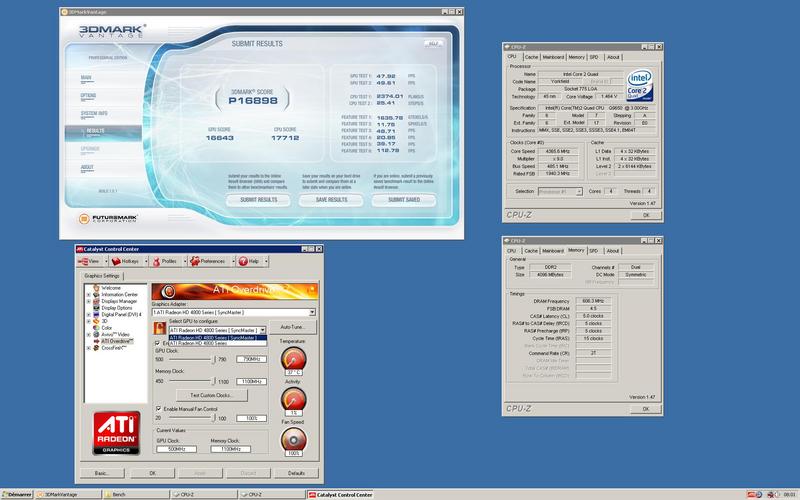Select Color in the Catalyst tree
The width and height of the screenshot is (800, 500).
[x=106, y=328]
